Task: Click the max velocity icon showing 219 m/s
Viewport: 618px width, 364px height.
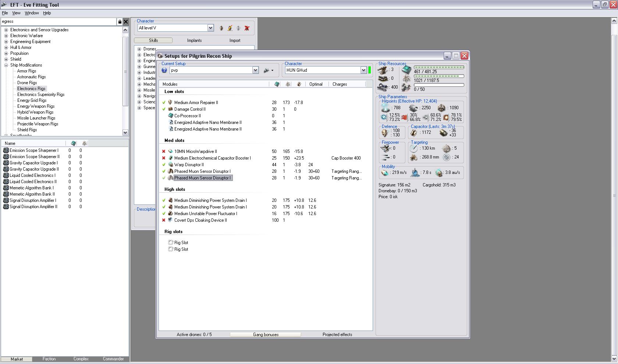Action: tap(385, 172)
